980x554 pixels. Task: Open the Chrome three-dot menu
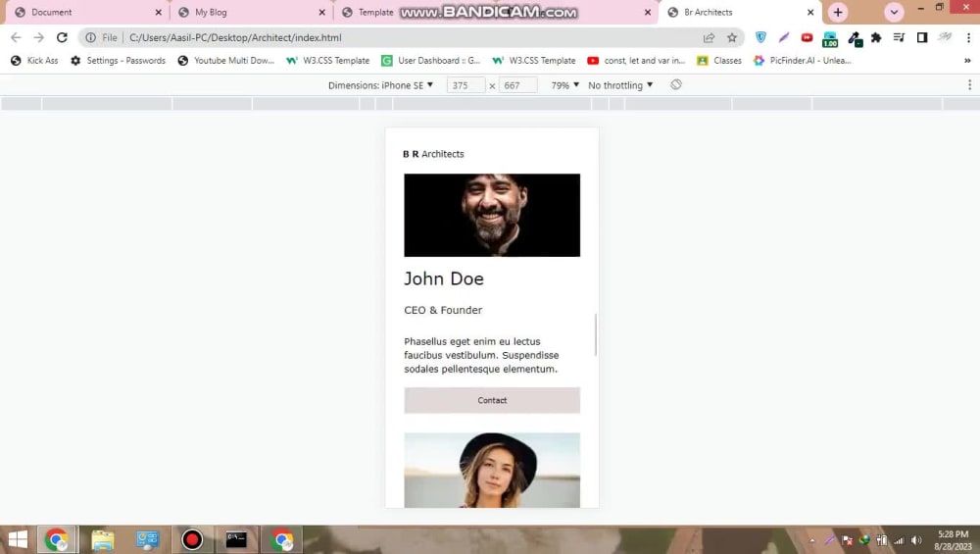point(969,37)
